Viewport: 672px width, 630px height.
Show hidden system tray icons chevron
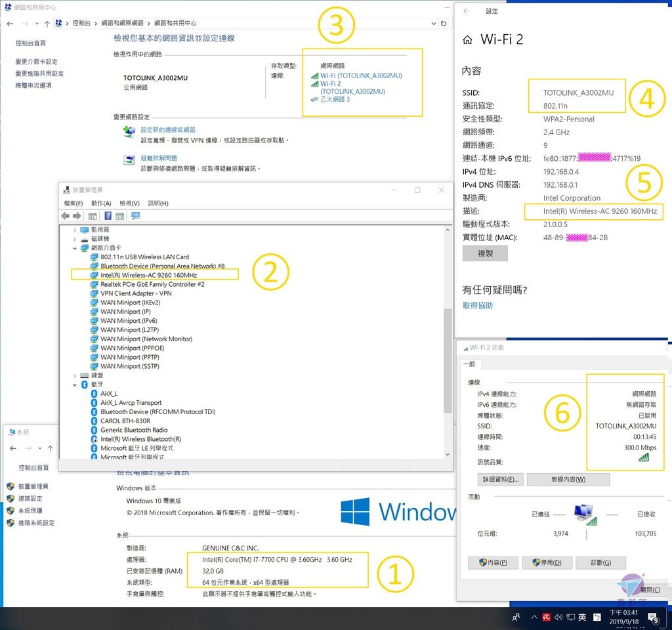[x=534, y=617]
